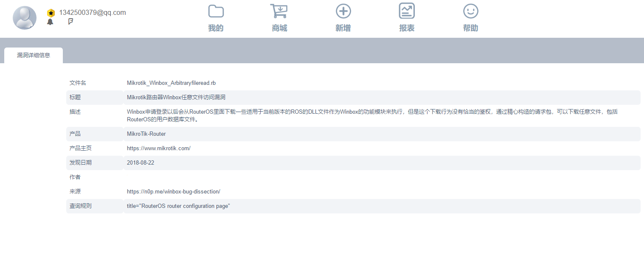
Task: Select the 新增 menu label
Action: click(343, 28)
